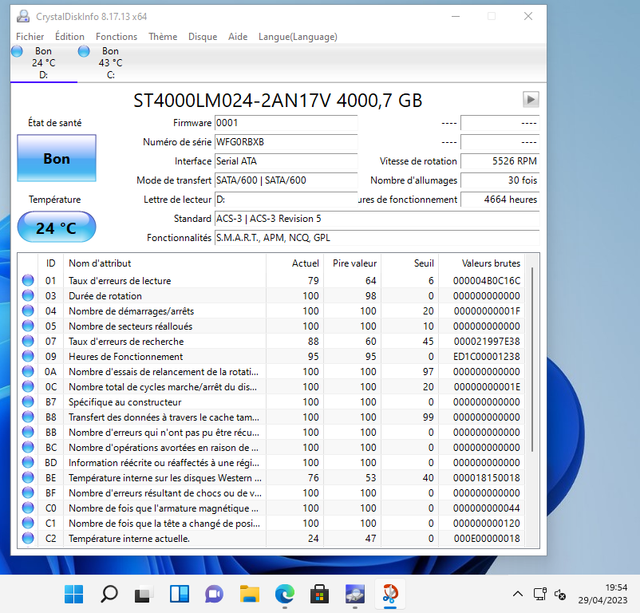The image size is (640, 613).
Task: Open Microsoft Store from taskbar
Action: click(x=320, y=594)
